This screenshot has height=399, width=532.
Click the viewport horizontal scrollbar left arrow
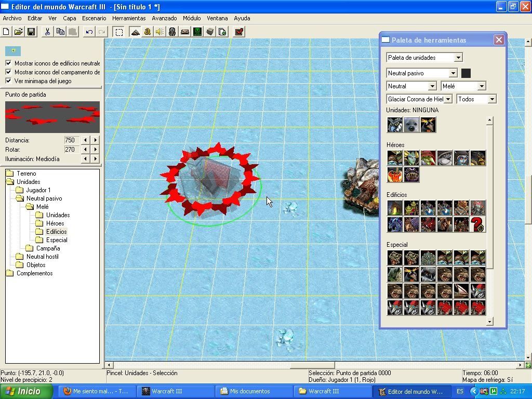tap(109, 365)
